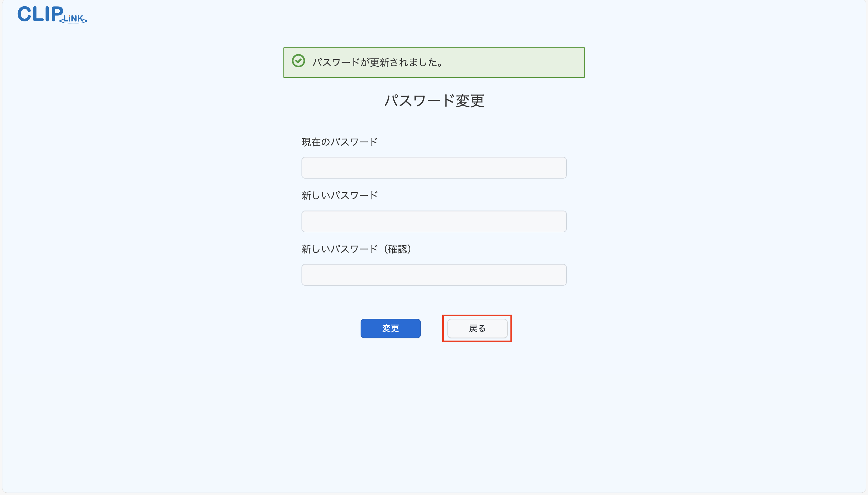Click the red-highlighted 戻る button
Image resolution: width=868 pixels, height=495 pixels.
point(477,328)
